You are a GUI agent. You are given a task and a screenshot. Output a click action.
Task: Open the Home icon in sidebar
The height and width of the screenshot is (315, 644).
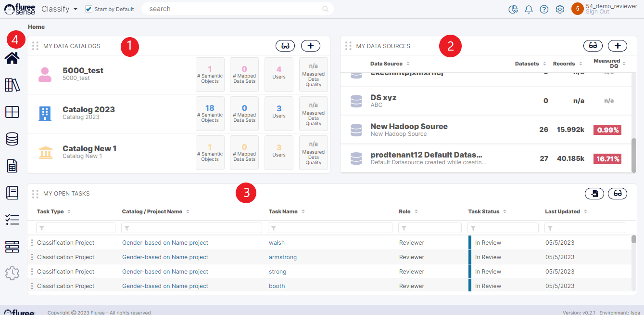[12, 58]
